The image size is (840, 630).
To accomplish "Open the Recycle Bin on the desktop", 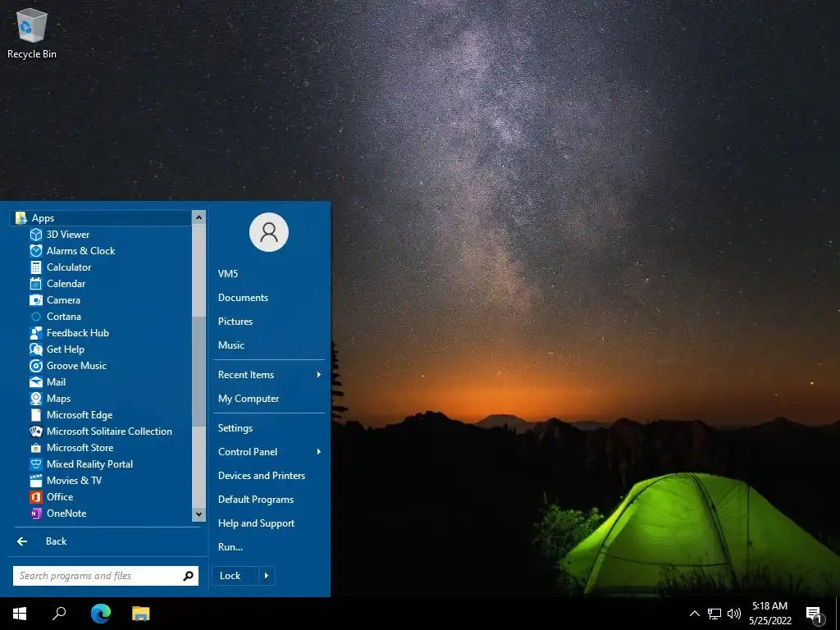I will [32, 33].
